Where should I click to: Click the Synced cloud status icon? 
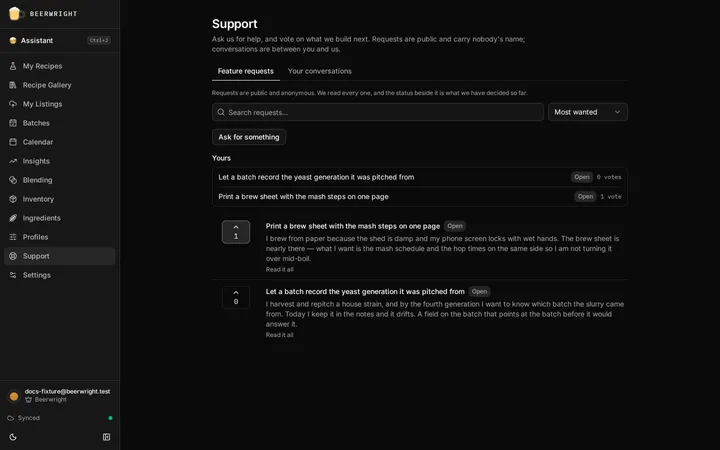(x=11, y=418)
